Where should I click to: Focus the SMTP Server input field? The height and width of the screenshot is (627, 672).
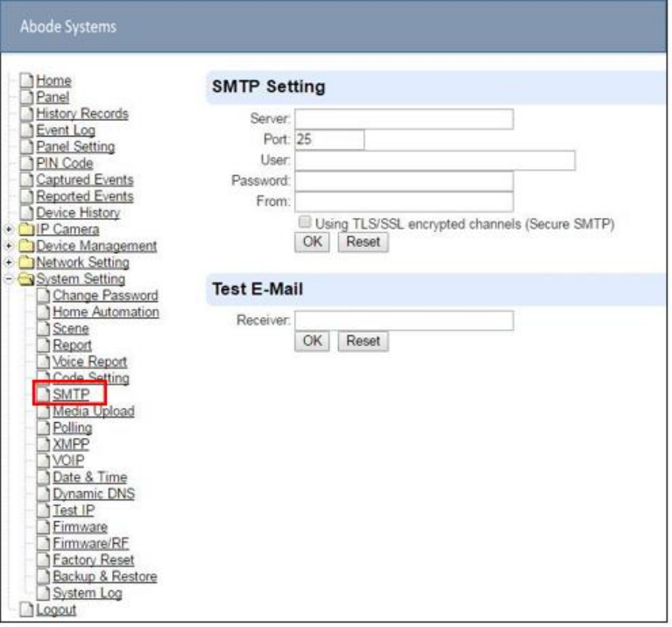click(404, 118)
